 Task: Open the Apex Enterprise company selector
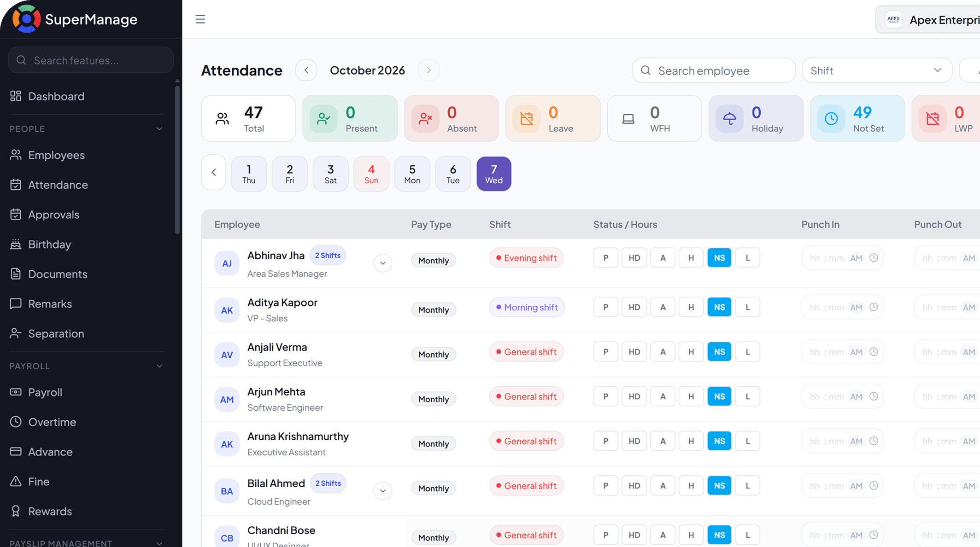tap(928, 20)
